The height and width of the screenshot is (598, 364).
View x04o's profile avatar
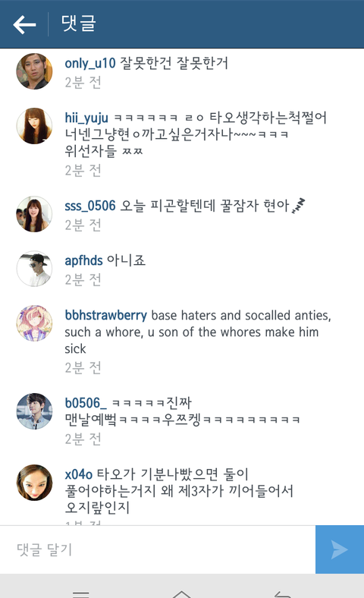[34, 483]
